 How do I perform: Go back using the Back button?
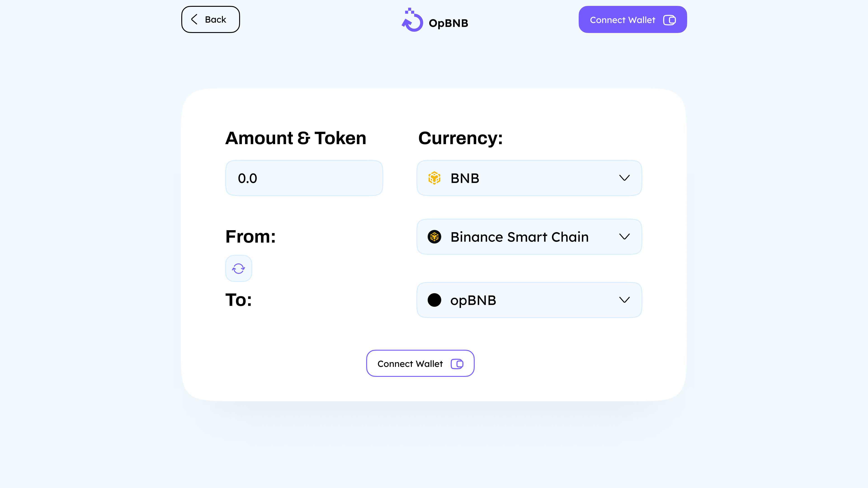[x=211, y=19]
